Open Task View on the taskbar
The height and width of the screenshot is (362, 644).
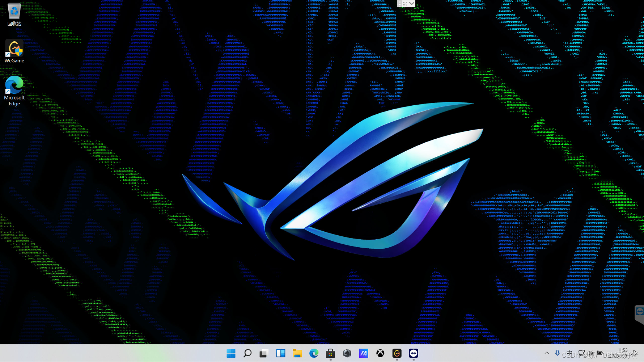tap(263, 353)
